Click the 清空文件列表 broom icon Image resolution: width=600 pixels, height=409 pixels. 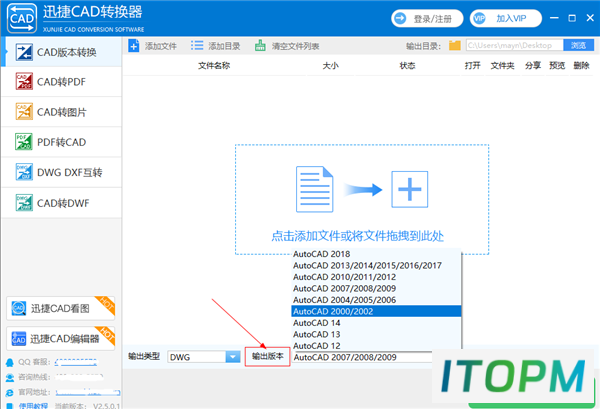pyautogui.click(x=260, y=46)
